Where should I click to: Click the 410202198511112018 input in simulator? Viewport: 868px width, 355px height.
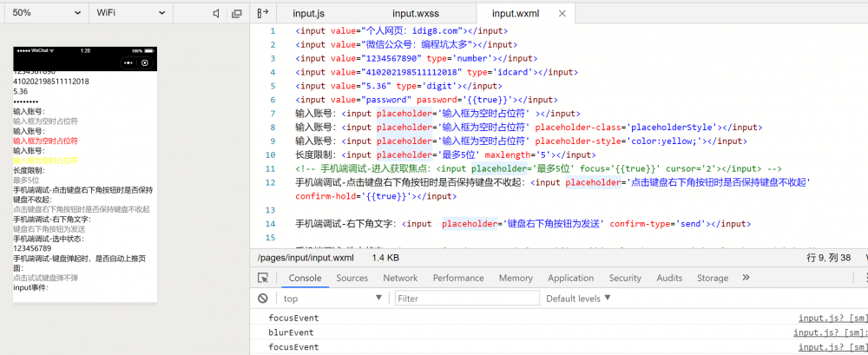click(85, 82)
